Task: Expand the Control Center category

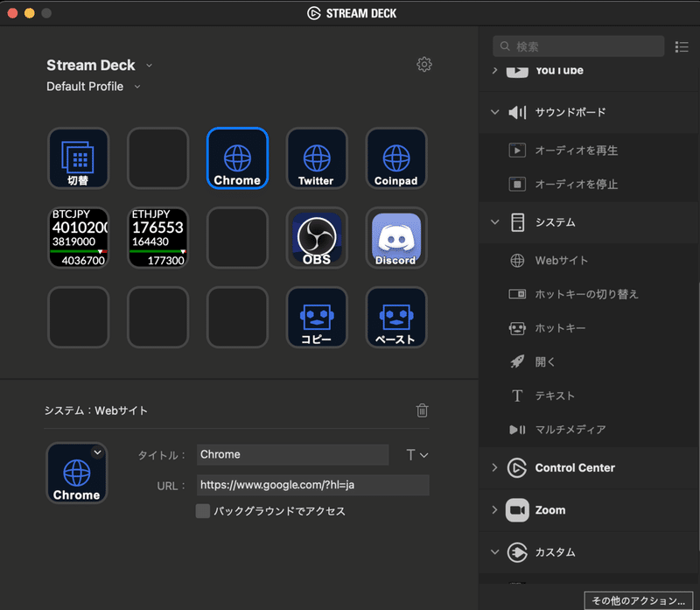Action: [494, 467]
